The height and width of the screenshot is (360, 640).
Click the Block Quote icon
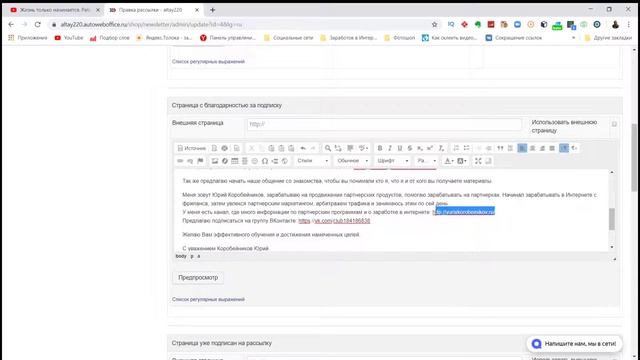pos(500,148)
